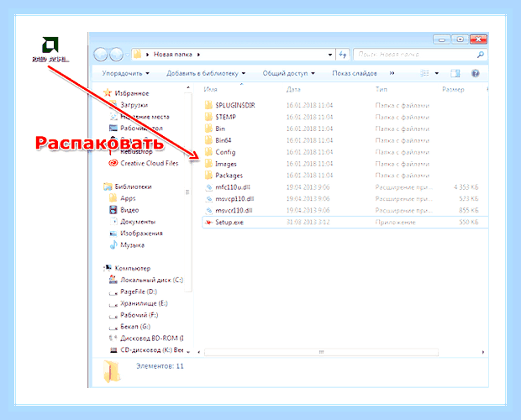Sort by the Тип column header
This screenshot has width=521, height=420.
pyautogui.click(x=382, y=89)
